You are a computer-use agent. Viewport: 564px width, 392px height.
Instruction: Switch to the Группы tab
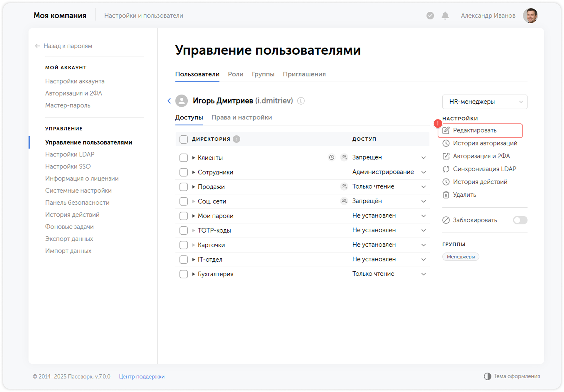[263, 74]
